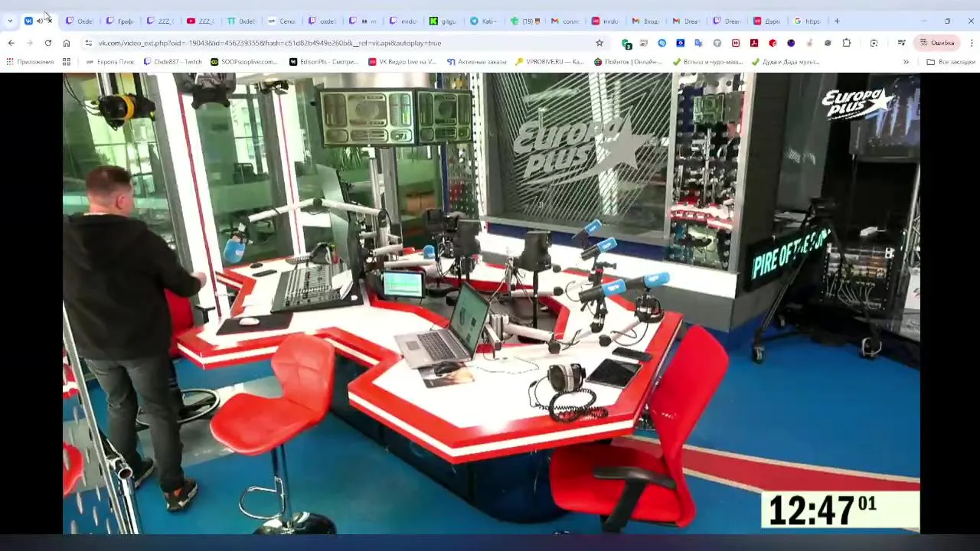Switch to the Gmail Вход tab
This screenshot has width=980, height=551.
[645, 21]
